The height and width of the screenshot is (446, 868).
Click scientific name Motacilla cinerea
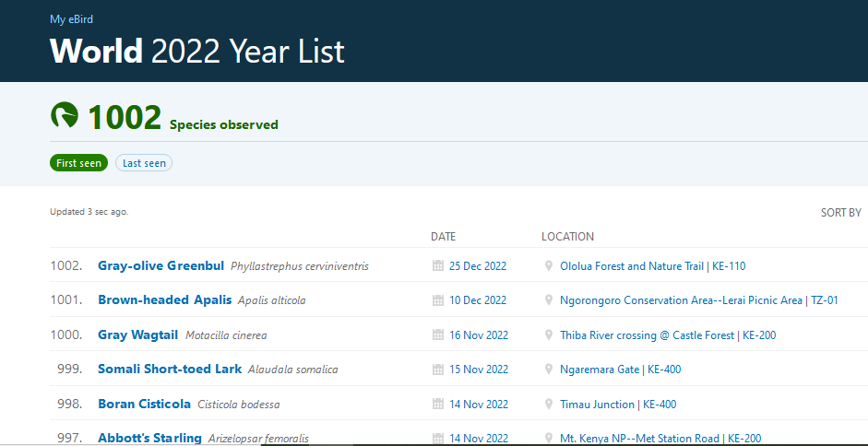[x=226, y=336]
